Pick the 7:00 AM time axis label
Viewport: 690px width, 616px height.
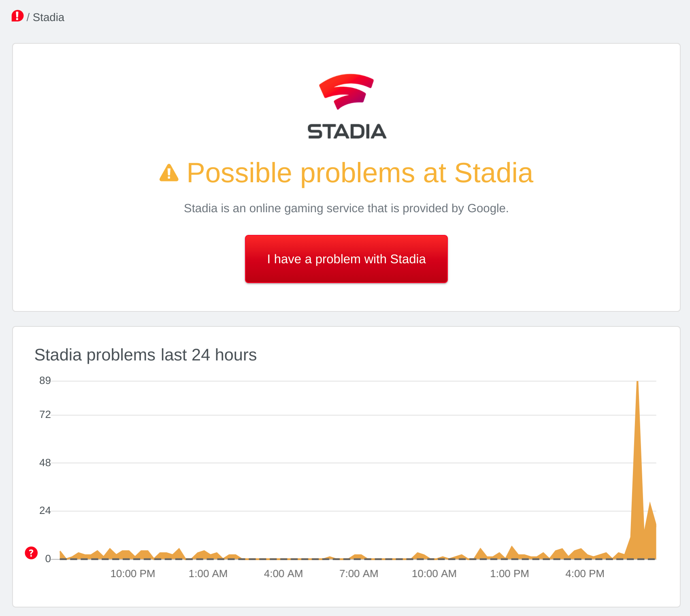tap(359, 573)
